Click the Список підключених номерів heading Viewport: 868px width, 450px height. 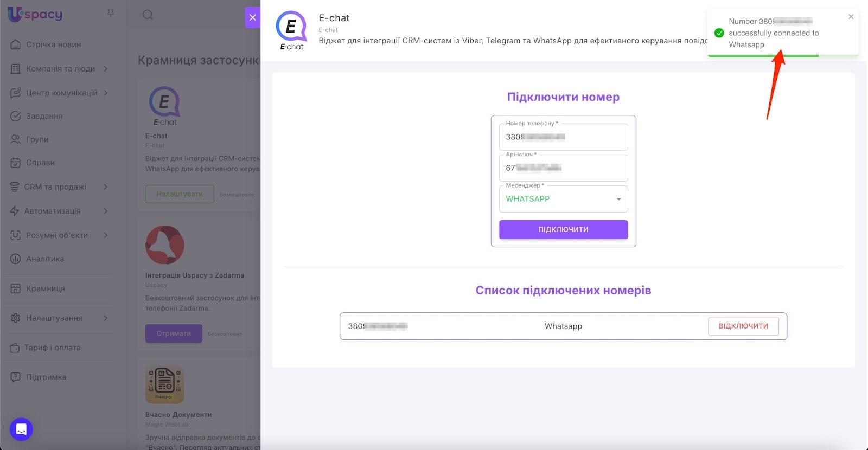pos(563,291)
